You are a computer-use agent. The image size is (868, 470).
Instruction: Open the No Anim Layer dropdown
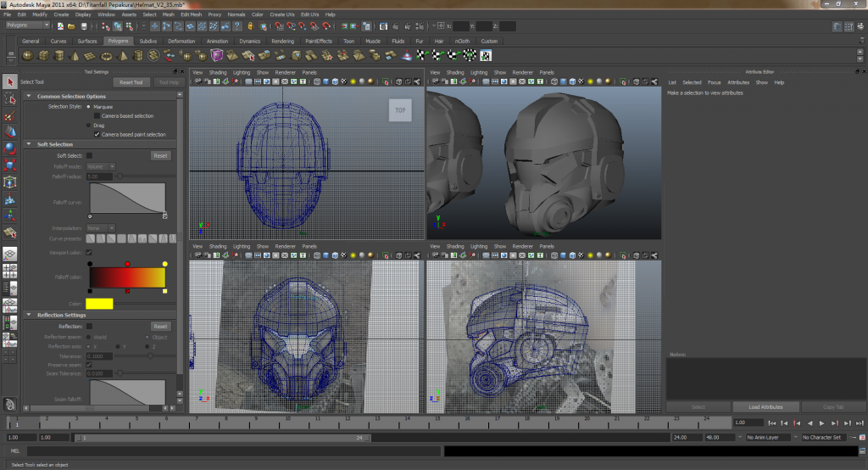pos(770,438)
